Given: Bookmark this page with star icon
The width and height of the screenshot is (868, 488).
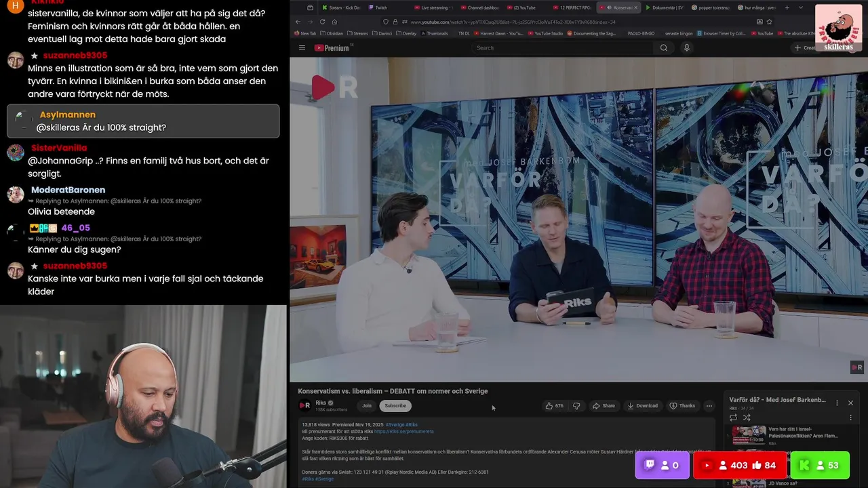Looking at the screenshot, I should tap(769, 22).
